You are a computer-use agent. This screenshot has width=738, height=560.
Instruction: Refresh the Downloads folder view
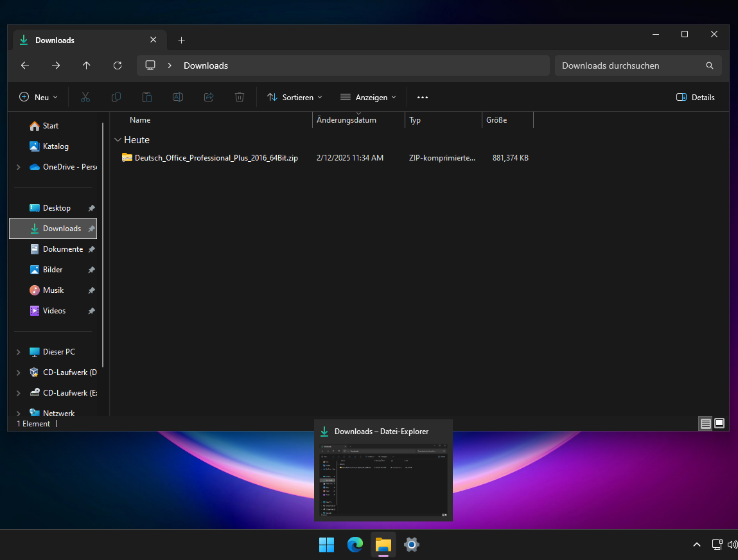(118, 66)
